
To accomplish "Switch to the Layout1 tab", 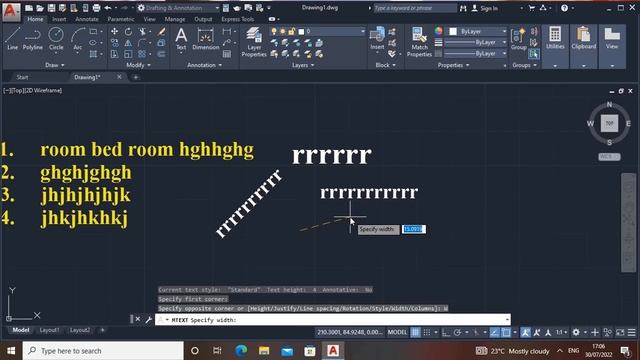I will coord(49,330).
